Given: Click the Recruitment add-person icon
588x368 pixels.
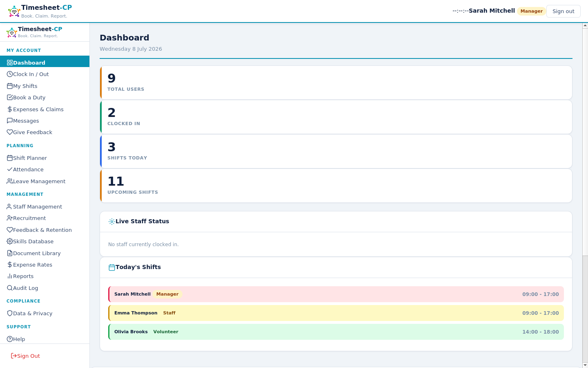Looking at the screenshot, I should pyautogui.click(x=10, y=218).
